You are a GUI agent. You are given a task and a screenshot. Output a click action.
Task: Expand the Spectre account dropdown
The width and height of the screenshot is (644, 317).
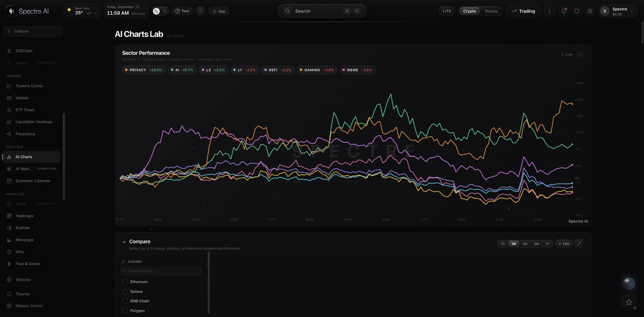coord(618,11)
